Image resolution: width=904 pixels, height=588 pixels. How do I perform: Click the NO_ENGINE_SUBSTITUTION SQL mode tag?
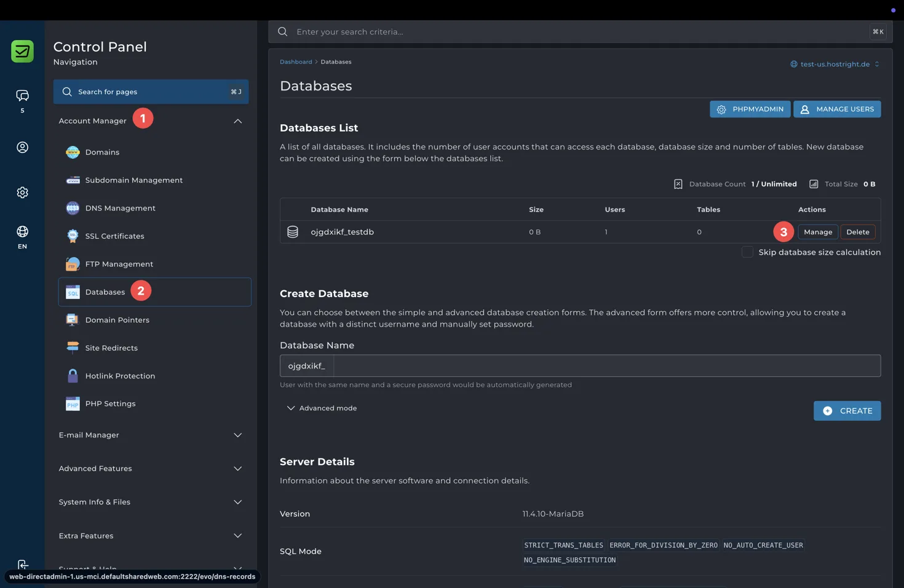pos(569,560)
